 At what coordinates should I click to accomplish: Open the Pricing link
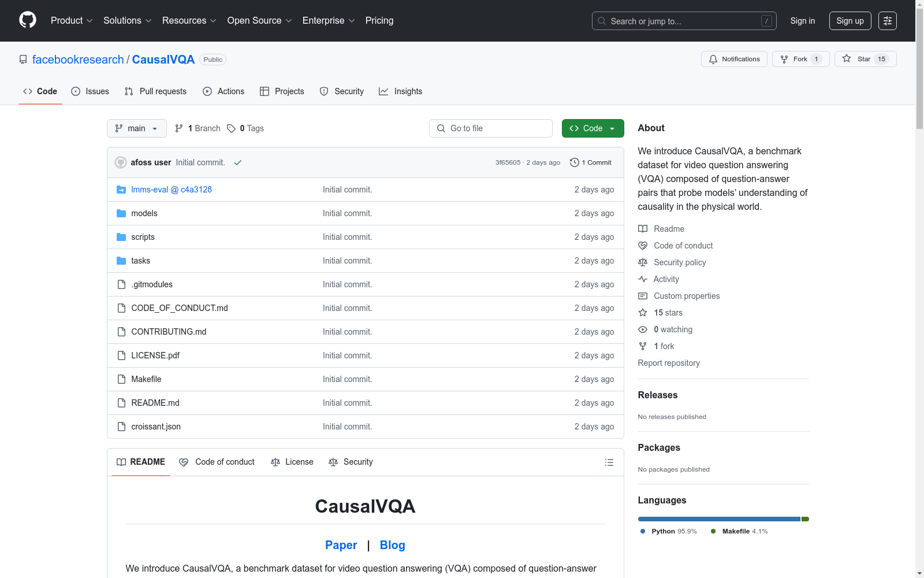click(x=379, y=21)
